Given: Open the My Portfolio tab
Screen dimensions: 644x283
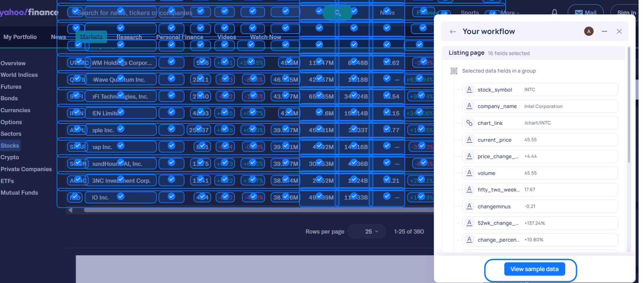Looking at the screenshot, I should coord(20,37).
